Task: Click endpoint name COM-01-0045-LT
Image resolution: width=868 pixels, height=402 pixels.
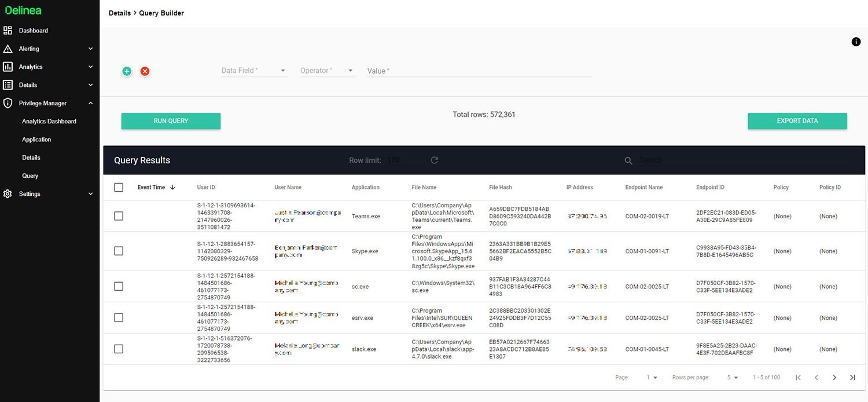Action: (x=647, y=349)
